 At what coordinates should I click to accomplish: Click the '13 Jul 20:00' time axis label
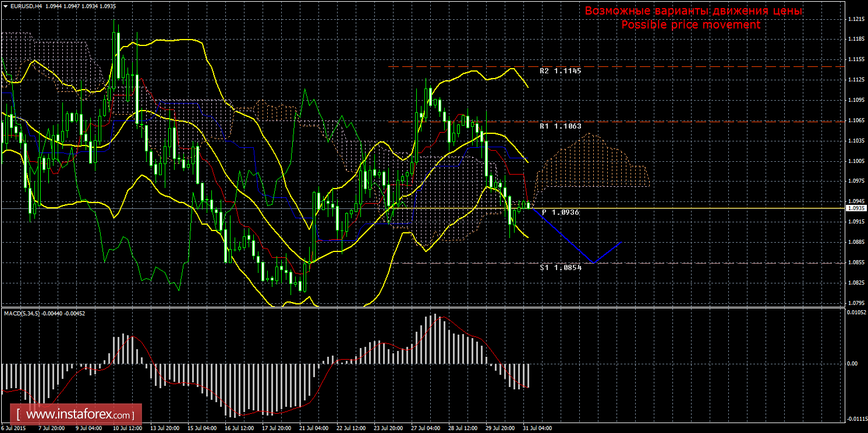pos(164,428)
